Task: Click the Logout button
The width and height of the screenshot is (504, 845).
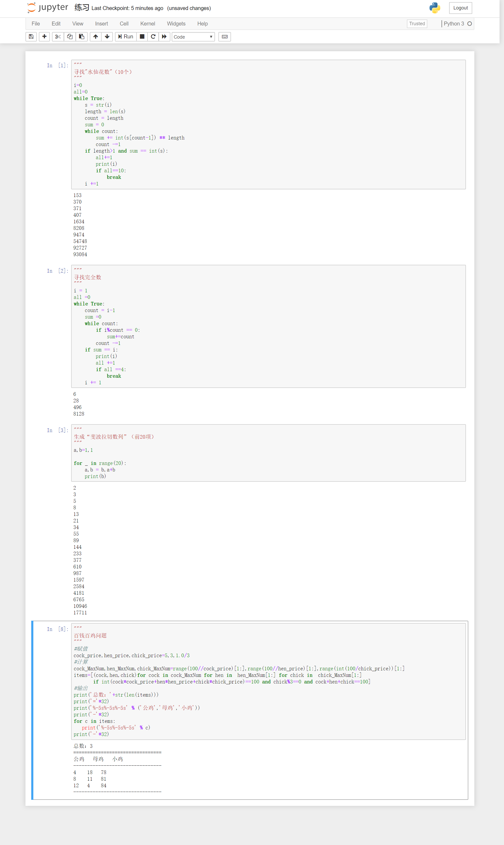Action: (460, 8)
